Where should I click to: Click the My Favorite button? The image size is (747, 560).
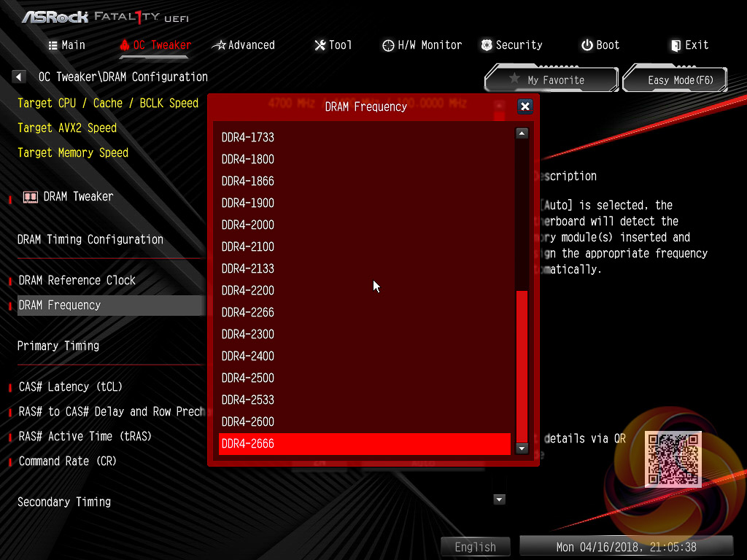(x=551, y=79)
